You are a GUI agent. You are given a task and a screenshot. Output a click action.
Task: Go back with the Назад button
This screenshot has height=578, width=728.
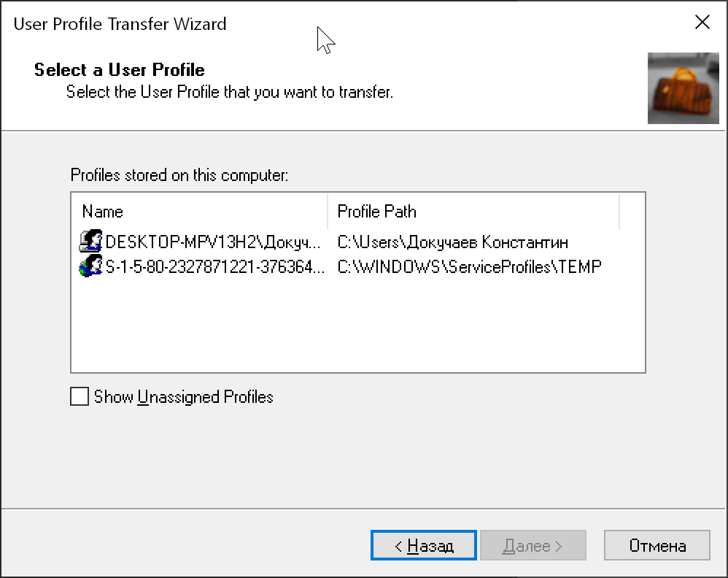[x=423, y=545]
